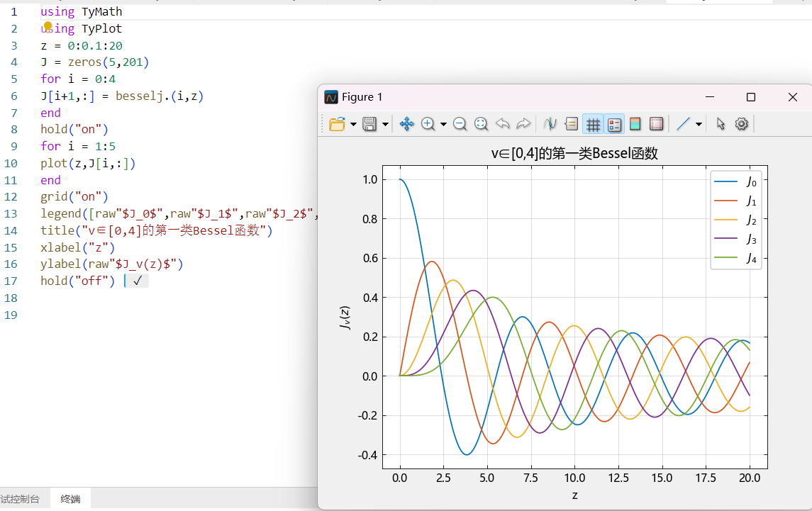The height and width of the screenshot is (511, 812).
Task: Expand the save options dropdown arrow
Action: (x=385, y=124)
